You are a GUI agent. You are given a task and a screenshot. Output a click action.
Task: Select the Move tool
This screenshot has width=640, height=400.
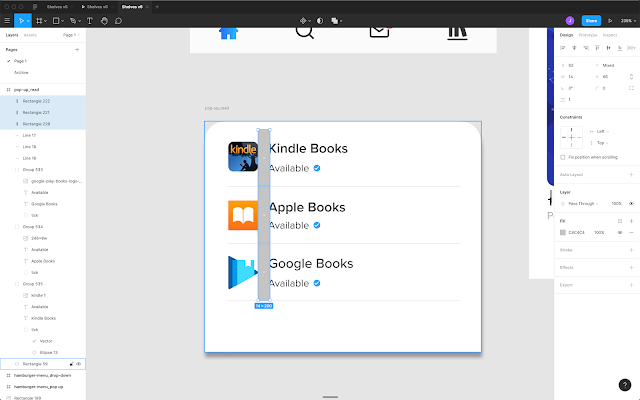(20, 21)
